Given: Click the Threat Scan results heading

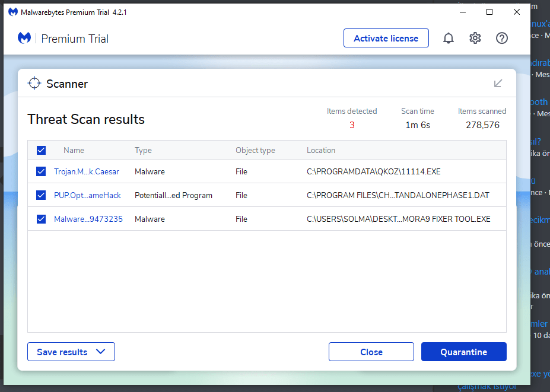Looking at the screenshot, I should point(86,119).
